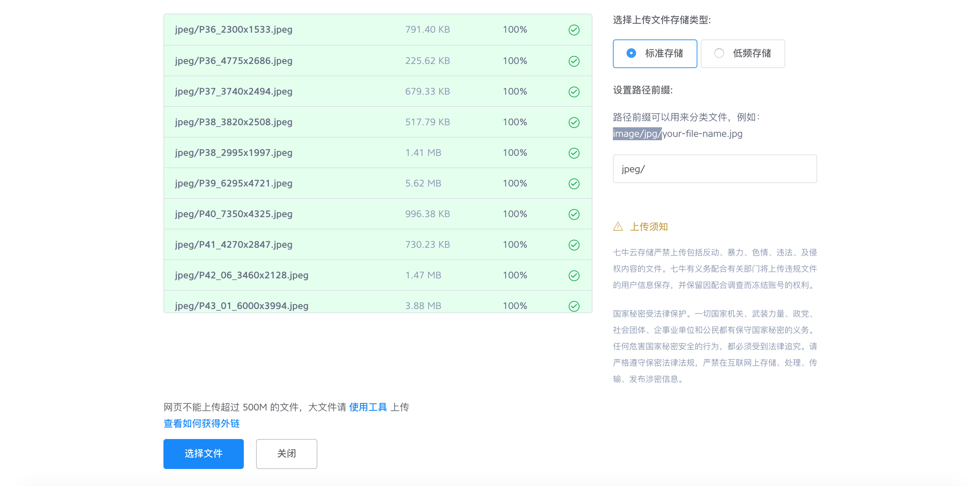Click the 上传须知 heading

(649, 227)
